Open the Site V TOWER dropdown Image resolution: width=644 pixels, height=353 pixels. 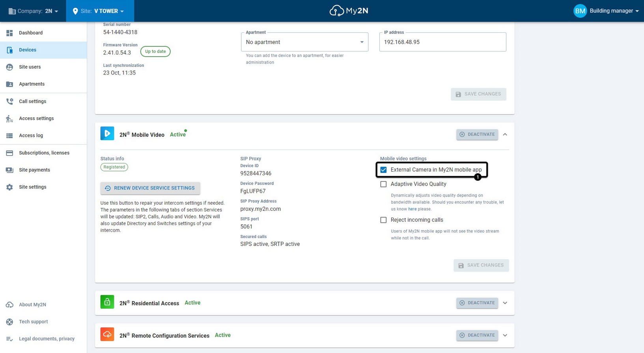tap(100, 11)
